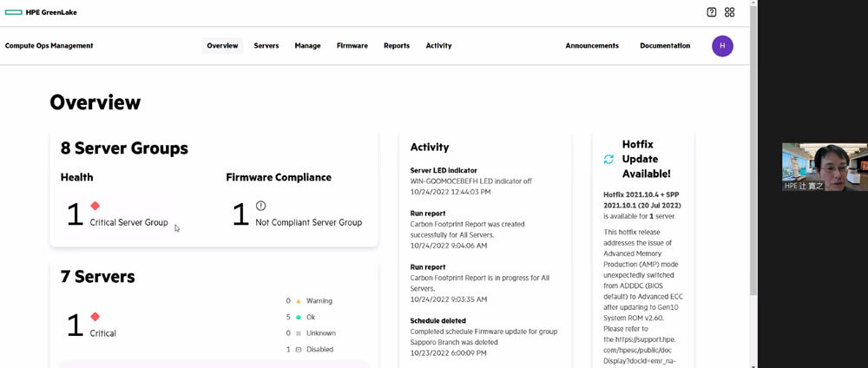868x368 pixels.
Task: Open the Manage tab
Action: [308, 46]
